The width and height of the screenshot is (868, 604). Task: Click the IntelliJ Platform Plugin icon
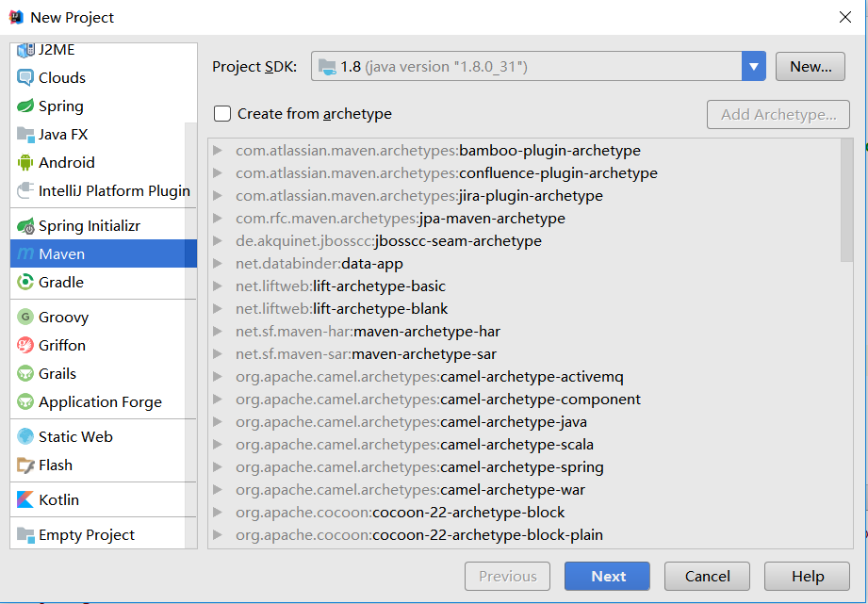tap(25, 191)
